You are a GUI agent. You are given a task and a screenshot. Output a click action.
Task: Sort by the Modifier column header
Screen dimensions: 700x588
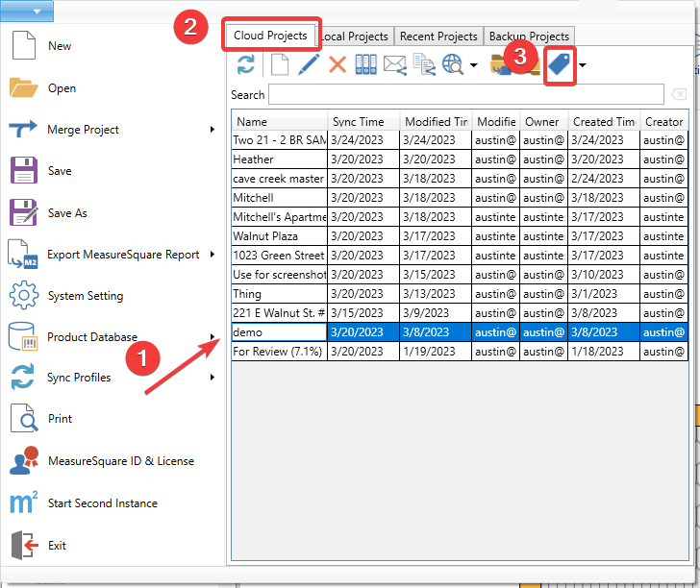[495, 121]
